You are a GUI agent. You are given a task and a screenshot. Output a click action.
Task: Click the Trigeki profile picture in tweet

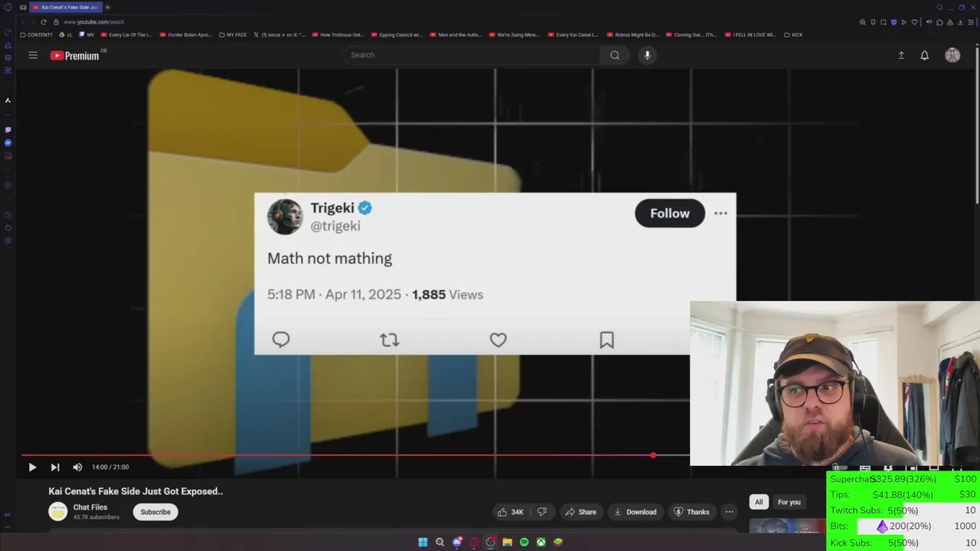[x=285, y=217]
